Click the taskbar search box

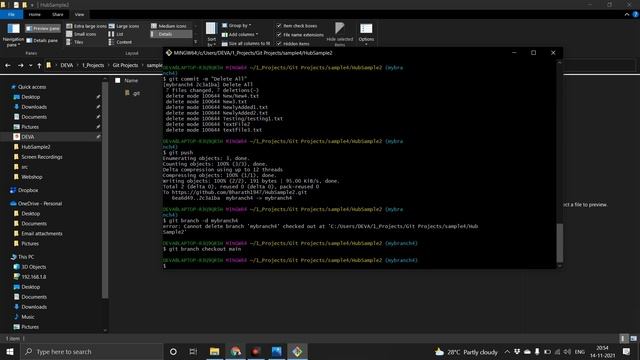tap(92, 351)
